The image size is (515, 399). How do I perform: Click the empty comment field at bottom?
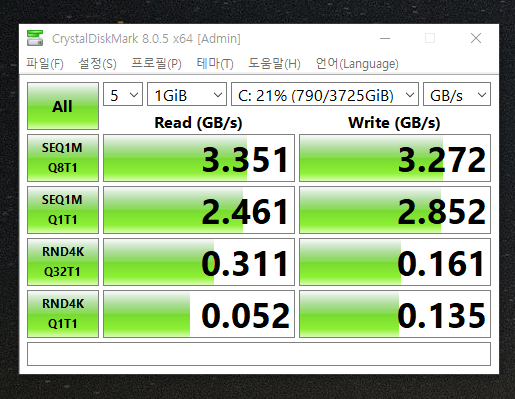pos(259,354)
